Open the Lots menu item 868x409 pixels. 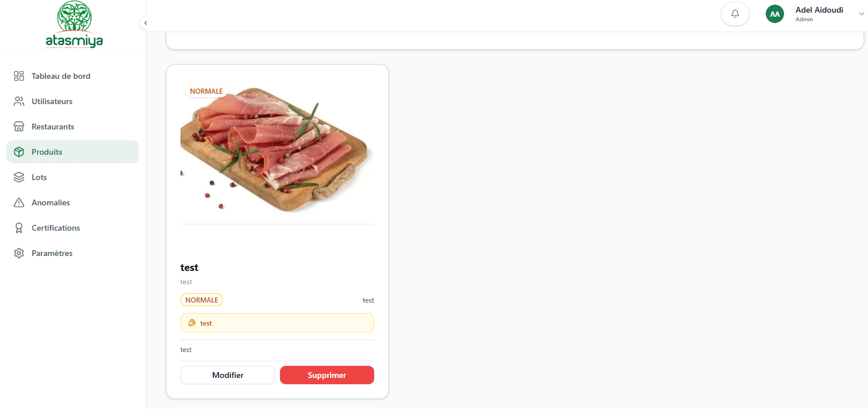point(72,177)
